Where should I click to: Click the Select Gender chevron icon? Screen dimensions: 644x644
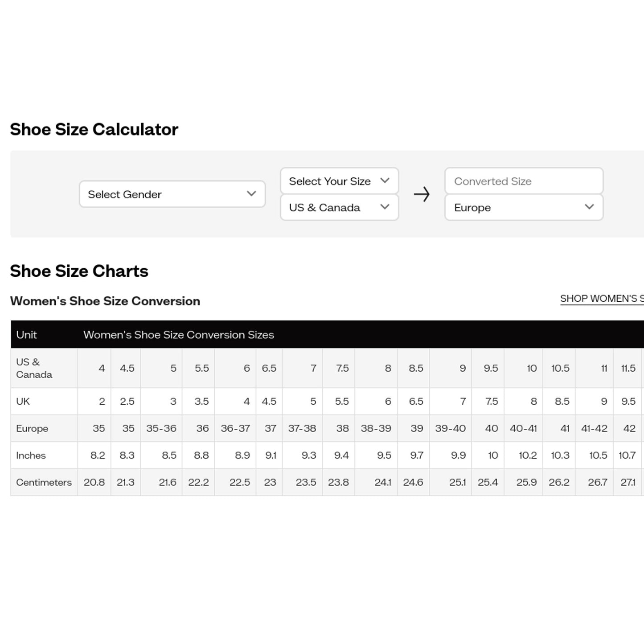pos(251,194)
